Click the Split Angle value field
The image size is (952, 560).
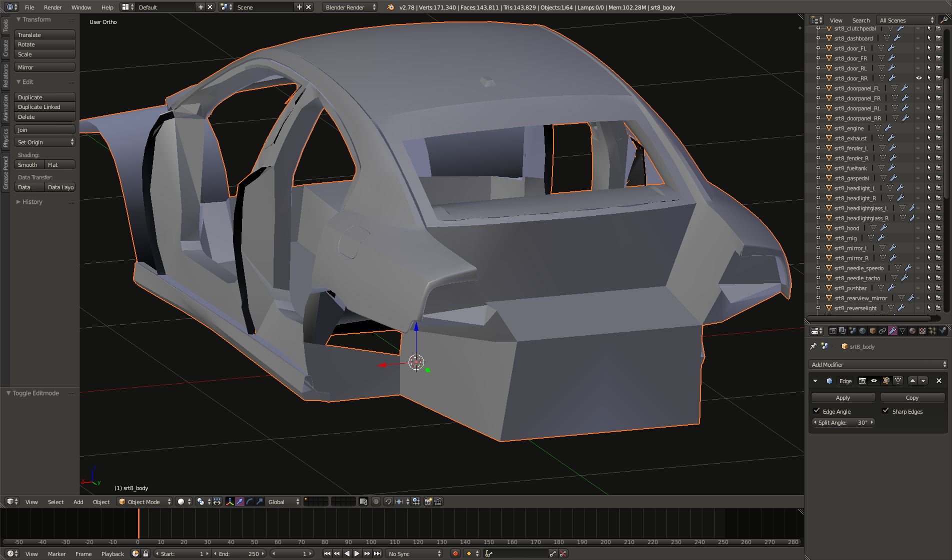point(843,422)
